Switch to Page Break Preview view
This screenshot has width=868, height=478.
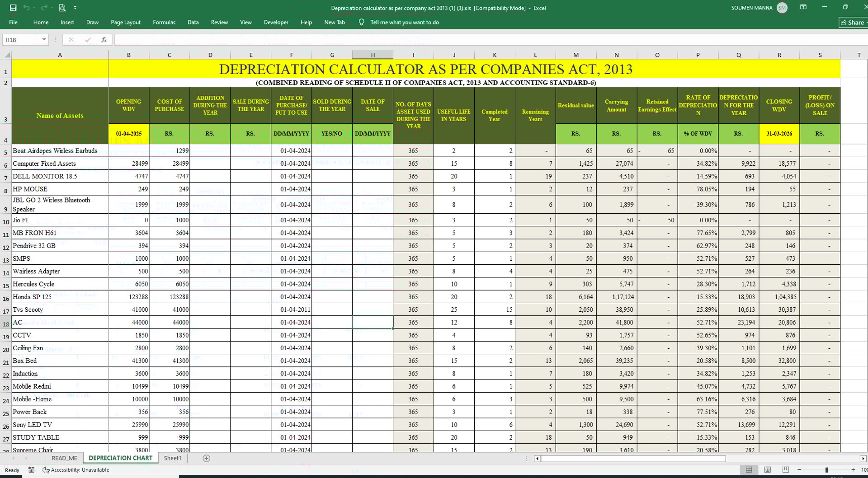click(786, 470)
